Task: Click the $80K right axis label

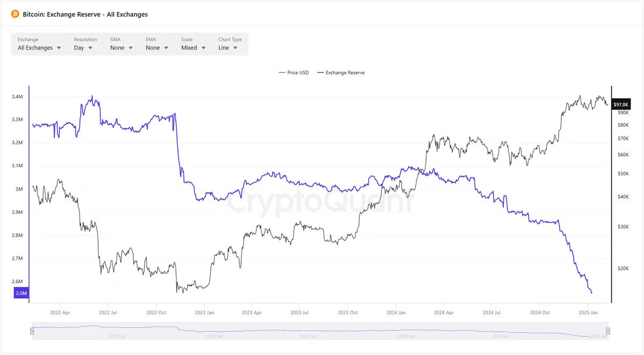Action: coord(623,125)
